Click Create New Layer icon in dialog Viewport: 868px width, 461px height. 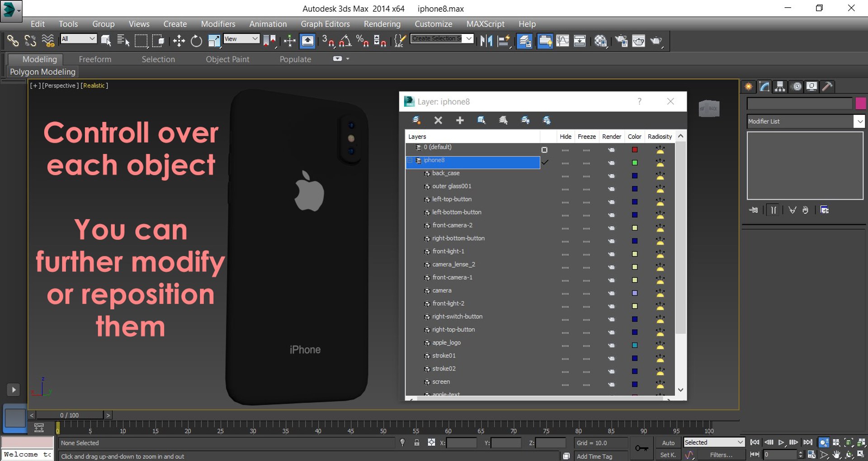click(x=416, y=120)
